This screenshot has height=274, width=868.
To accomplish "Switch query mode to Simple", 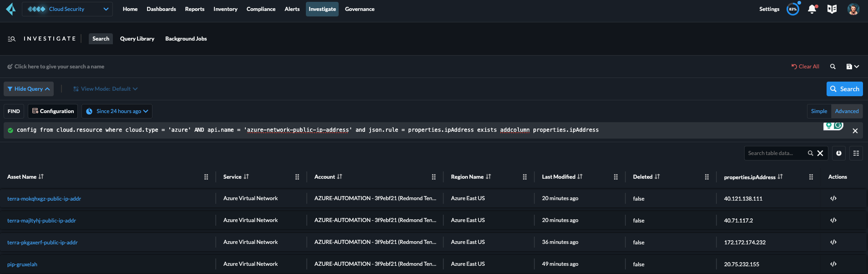I will pyautogui.click(x=819, y=111).
